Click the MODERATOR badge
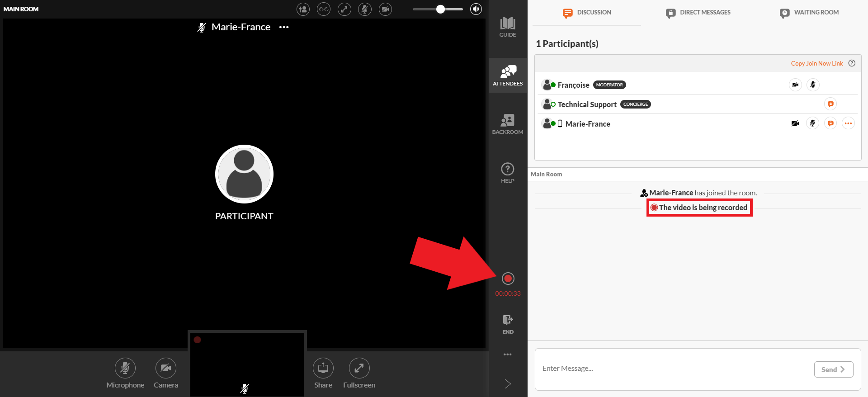The height and width of the screenshot is (397, 868). click(x=609, y=85)
